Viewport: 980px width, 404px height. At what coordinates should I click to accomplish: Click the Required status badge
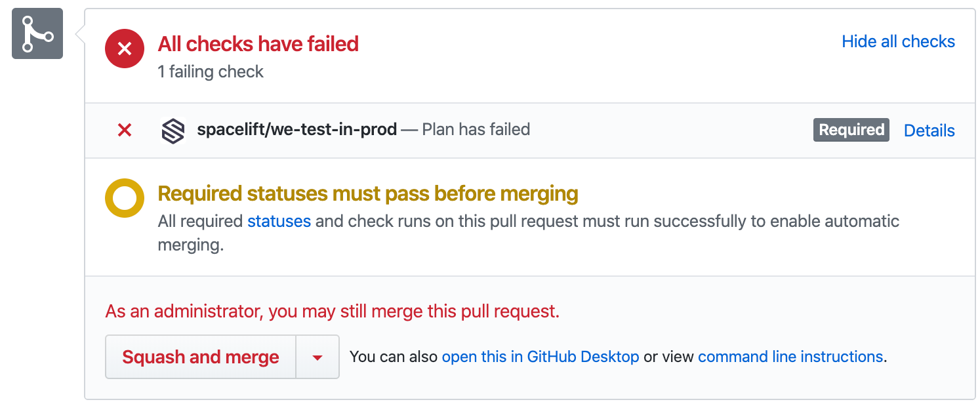tap(851, 130)
